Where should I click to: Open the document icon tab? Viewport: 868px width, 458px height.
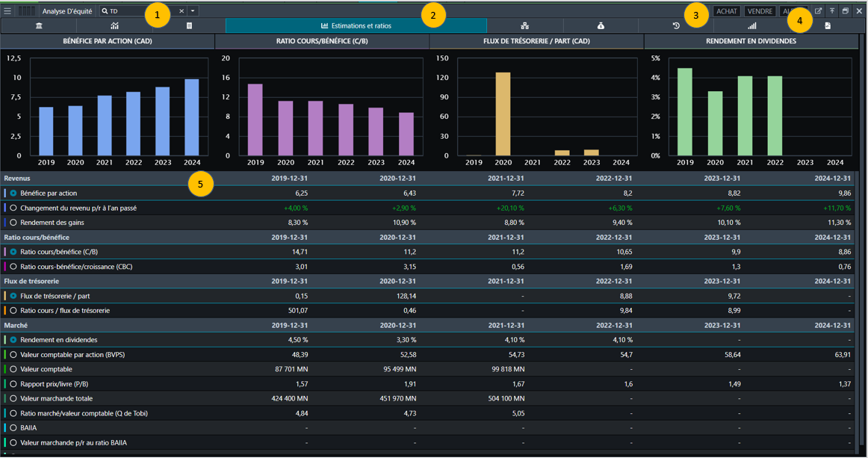(827, 26)
